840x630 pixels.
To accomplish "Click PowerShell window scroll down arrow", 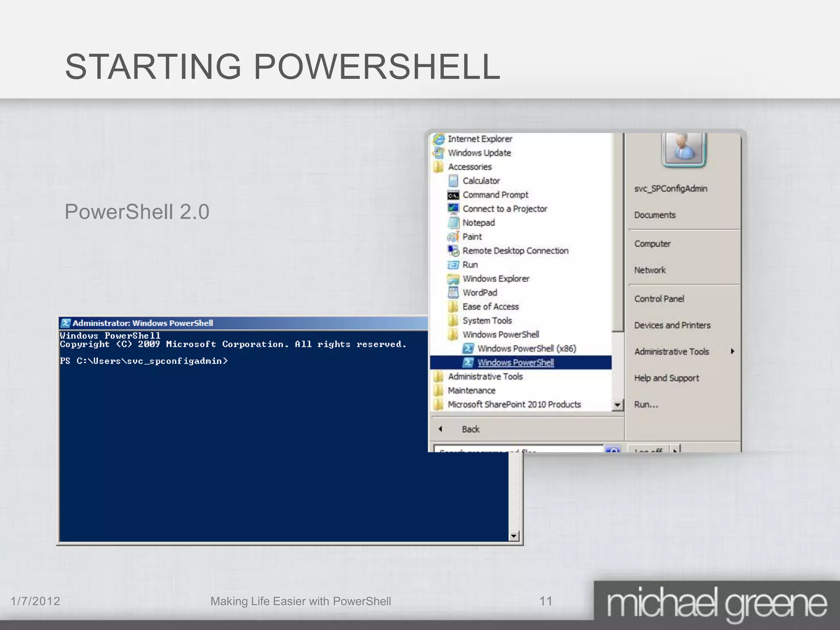I will point(514,536).
